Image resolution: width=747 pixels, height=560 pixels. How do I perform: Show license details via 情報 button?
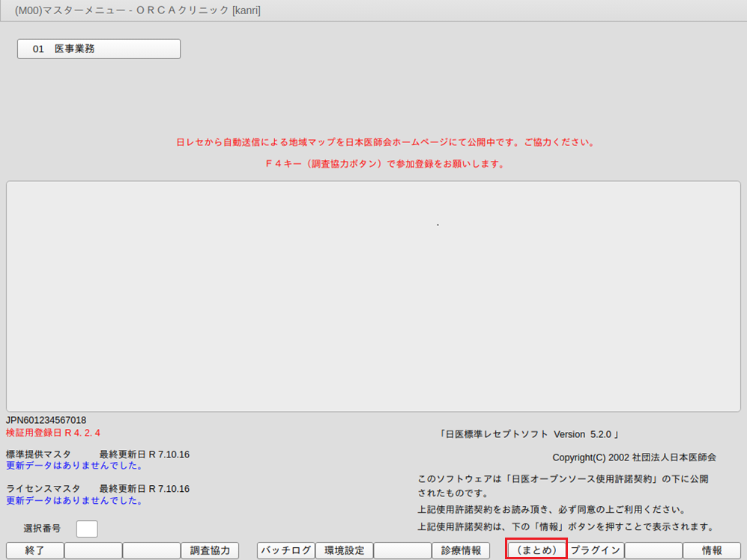point(712,550)
